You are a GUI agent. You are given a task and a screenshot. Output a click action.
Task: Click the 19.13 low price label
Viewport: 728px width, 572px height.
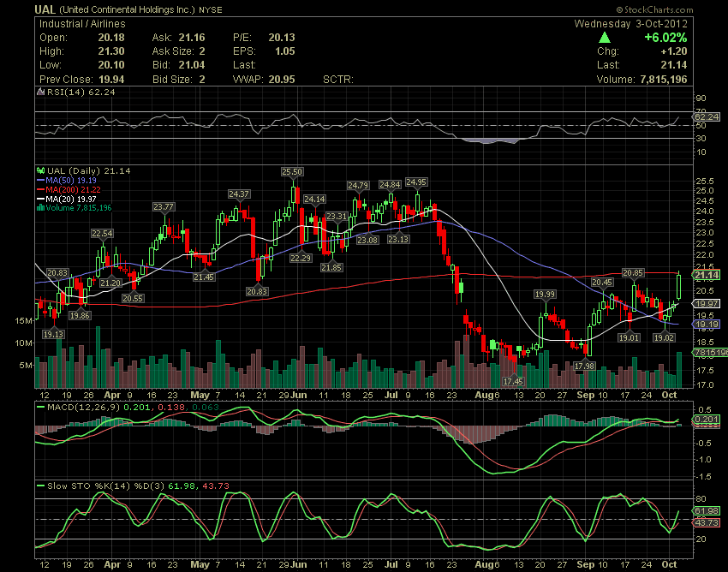[53, 334]
